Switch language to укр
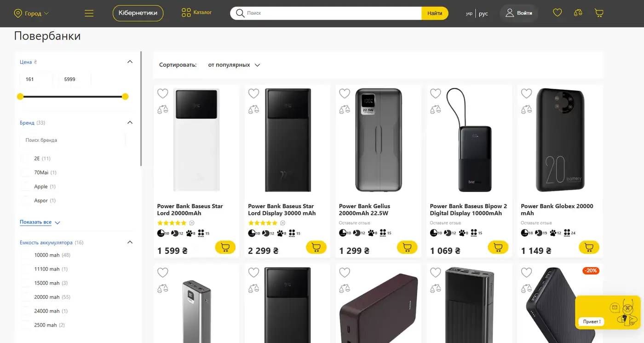 (x=469, y=13)
